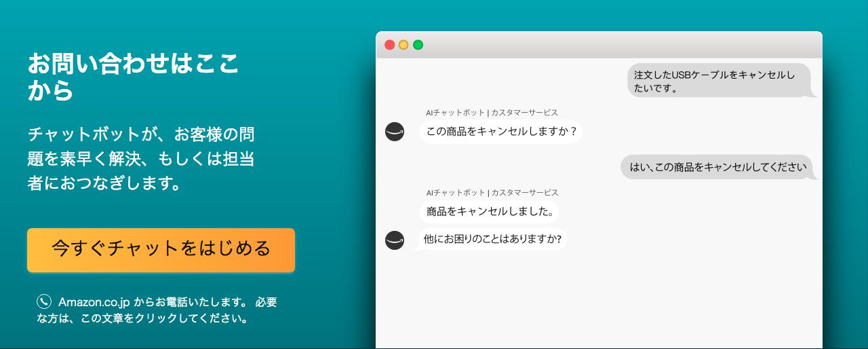The height and width of the screenshot is (349, 868).
Task: Select the 商品をキャンセルしました。 bubble
Action: coord(490,211)
